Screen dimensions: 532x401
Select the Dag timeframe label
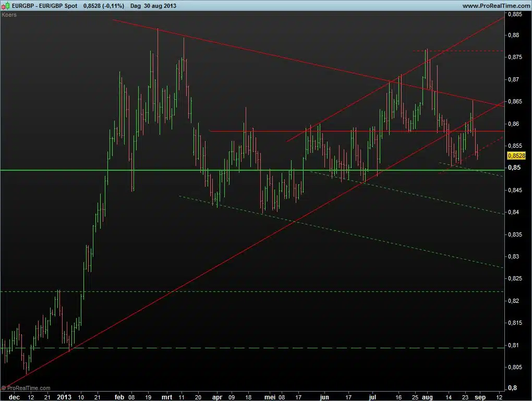135,5
